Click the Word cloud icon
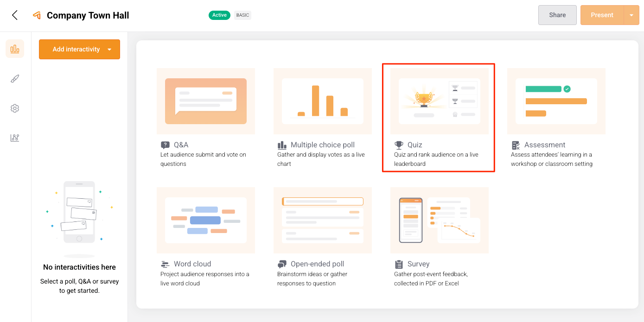Screen dimensions: 644x322 pos(165,264)
